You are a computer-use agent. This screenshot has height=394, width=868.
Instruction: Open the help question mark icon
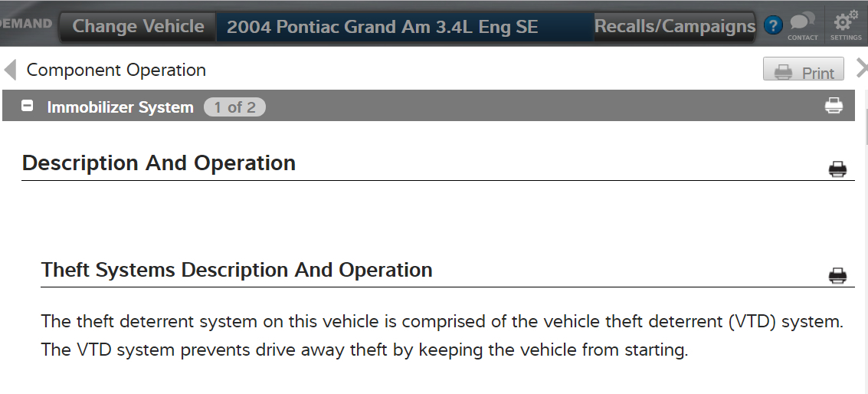(x=772, y=26)
